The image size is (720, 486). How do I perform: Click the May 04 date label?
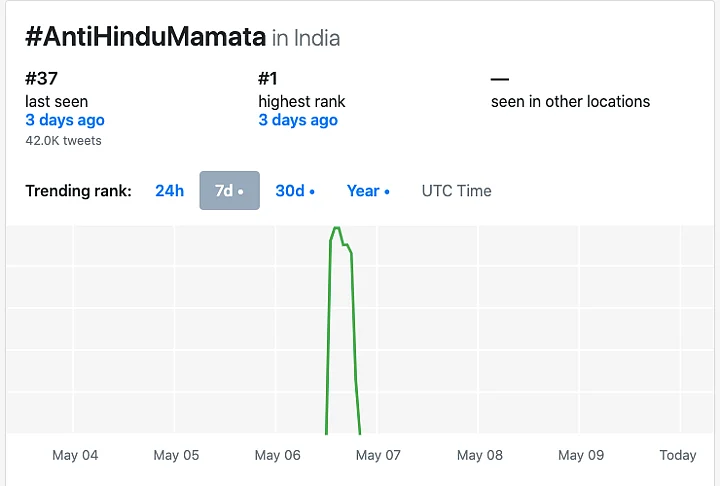75,455
